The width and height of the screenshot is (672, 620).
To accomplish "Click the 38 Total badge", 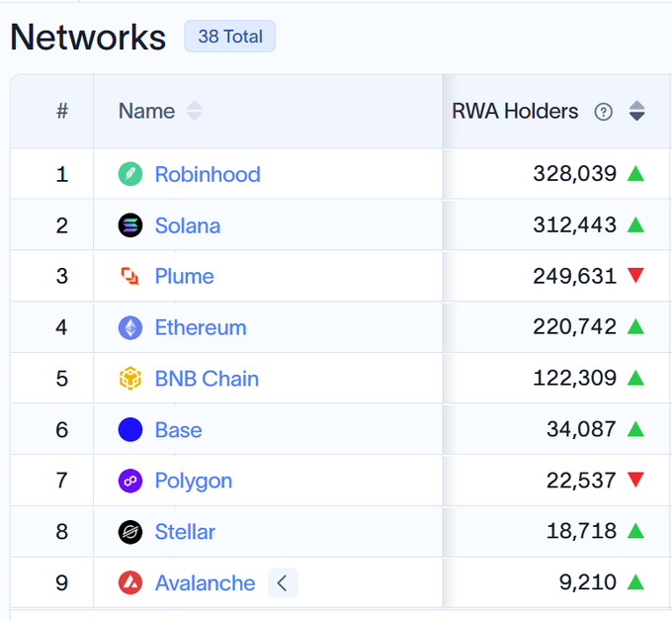I will click(x=230, y=37).
